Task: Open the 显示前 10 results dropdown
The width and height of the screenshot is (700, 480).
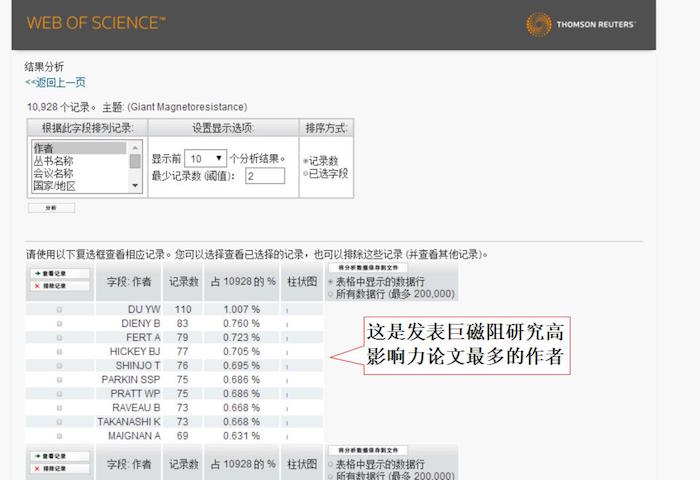Action: tap(205, 159)
